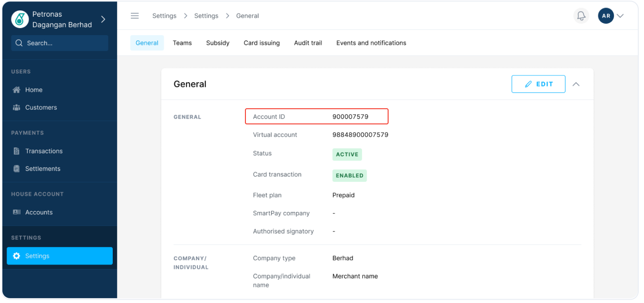Viewport: 644px width, 303px height.
Task: Click the AR user avatar
Action: (605, 16)
